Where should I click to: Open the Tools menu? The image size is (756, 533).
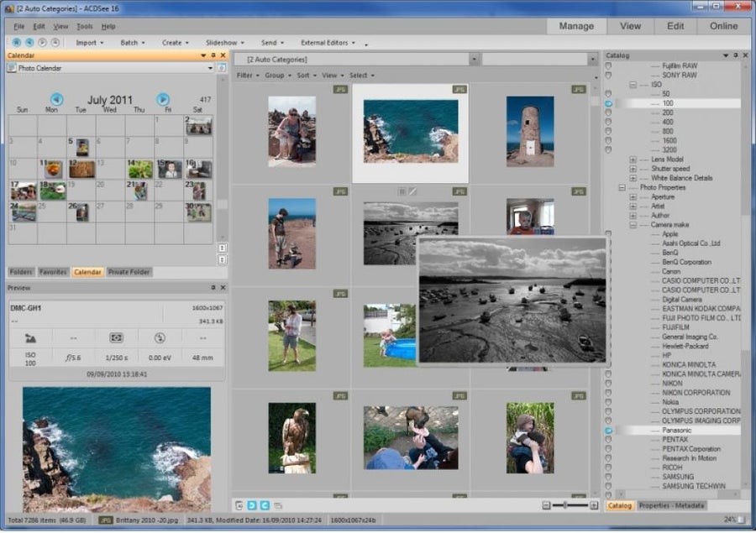tap(84, 27)
